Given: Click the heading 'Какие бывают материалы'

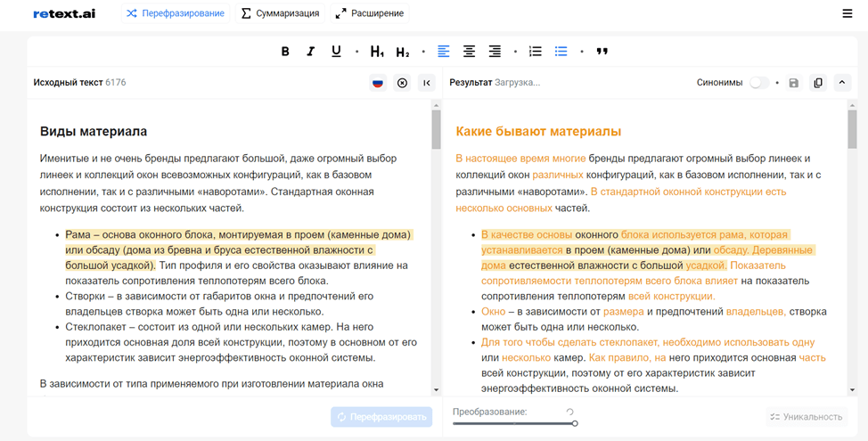Looking at the screenshot, I should click(x=538, y=132).
